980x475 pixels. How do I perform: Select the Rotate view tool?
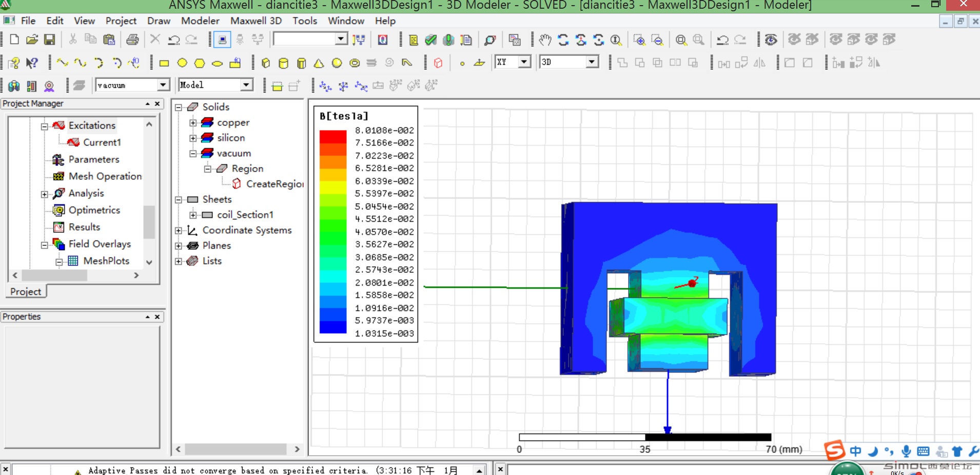click(563, 39)
